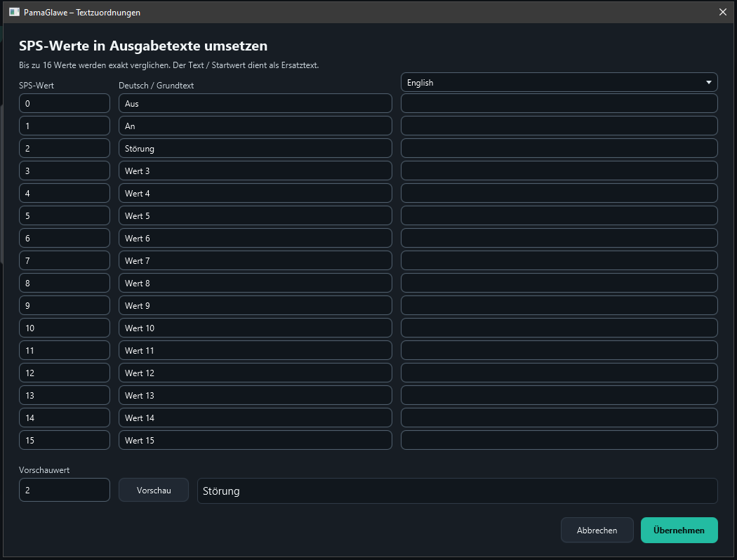Edit the Grundtext field containing 'Störung' in the table
Image resolution: width=737 pixels, height=560 pixels.
pyautogui.click(x=255, y=149)
